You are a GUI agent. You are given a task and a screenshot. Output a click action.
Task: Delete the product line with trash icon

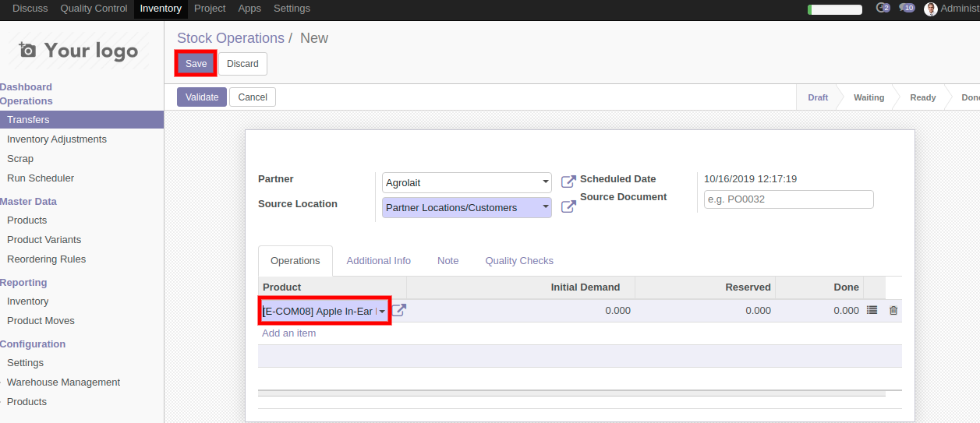tap(893, 310)
